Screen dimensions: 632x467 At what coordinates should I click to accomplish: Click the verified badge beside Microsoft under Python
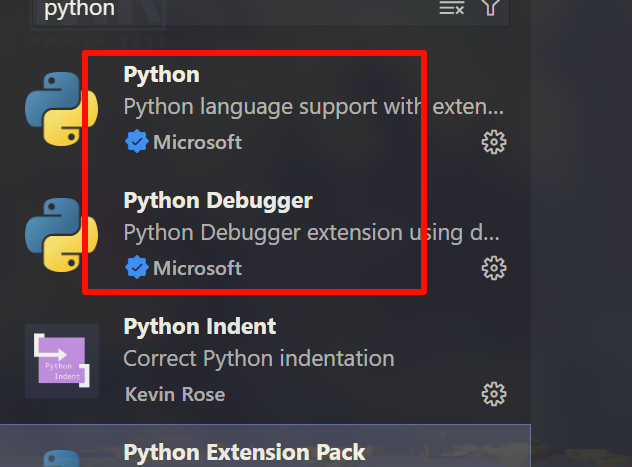pyautogui.click(x=137, y=141)
